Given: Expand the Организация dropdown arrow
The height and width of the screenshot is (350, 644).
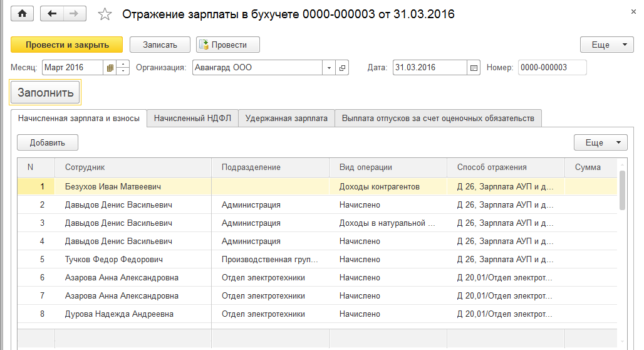Looking at the screenshot, I should click(330, 68).
